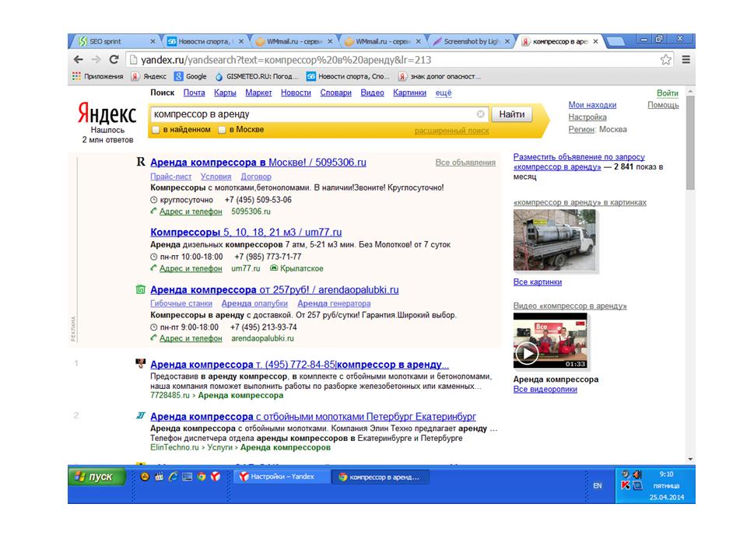Launch Chrome from the quick launch bar
Screen dimensions: 747x560
tap(202, 476)
